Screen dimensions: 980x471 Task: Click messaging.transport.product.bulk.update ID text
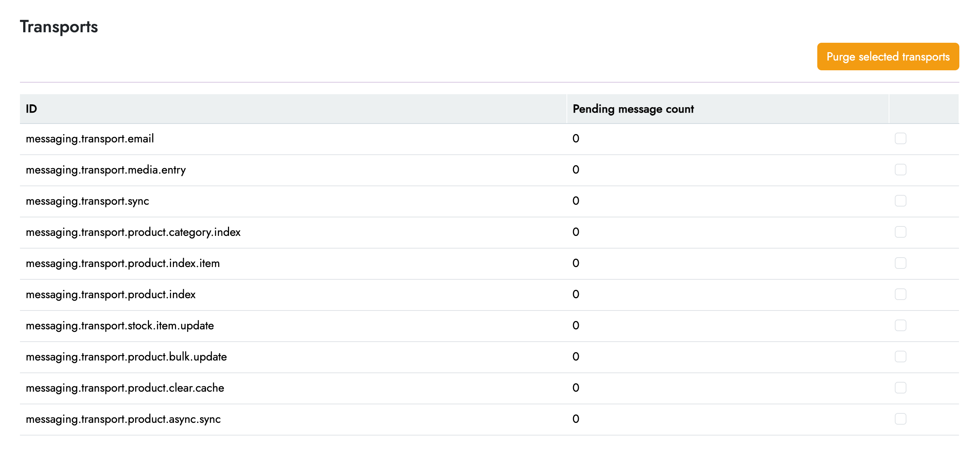[126, 357]
